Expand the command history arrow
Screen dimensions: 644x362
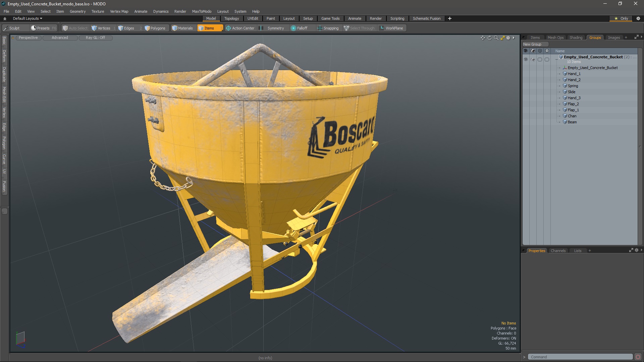(x=524, y=357)
